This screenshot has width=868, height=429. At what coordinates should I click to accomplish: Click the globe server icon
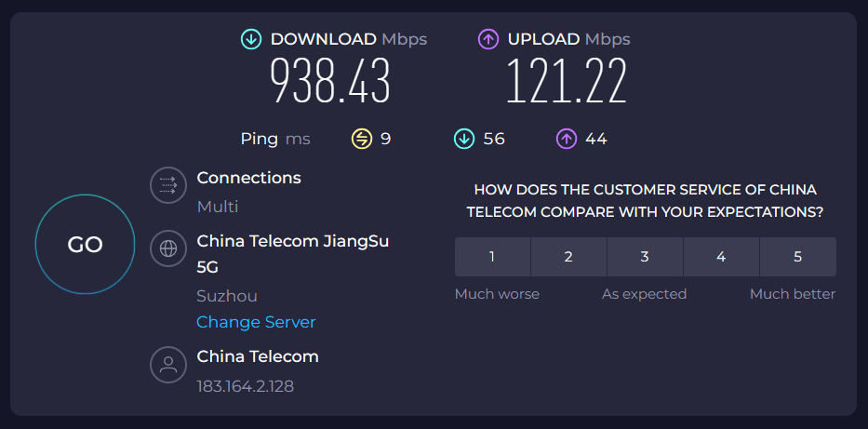click(x=168, y=248)
